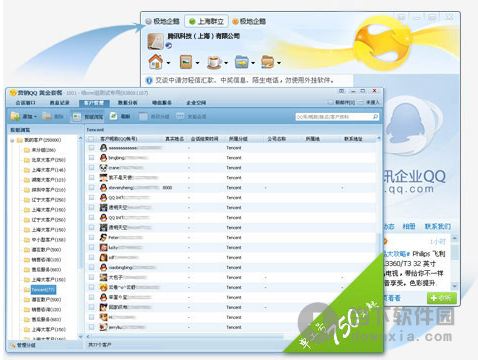Open dropdown arrow beside home icon
Screen dimensions: 478x360
(168, 63)
